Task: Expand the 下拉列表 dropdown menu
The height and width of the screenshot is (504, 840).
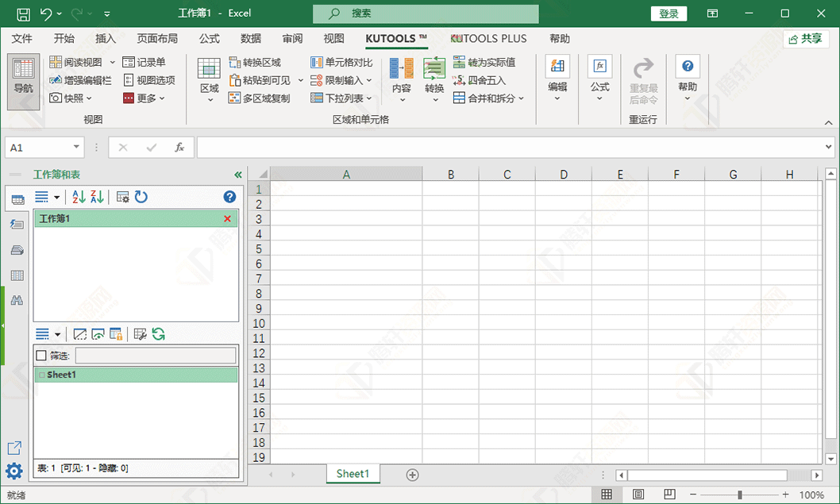Action: pyautogui.click(x=341, y=98)
